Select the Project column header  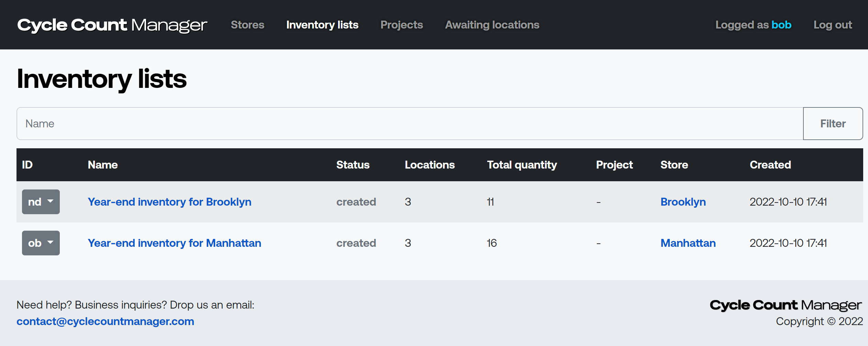(x=614, y=165)
